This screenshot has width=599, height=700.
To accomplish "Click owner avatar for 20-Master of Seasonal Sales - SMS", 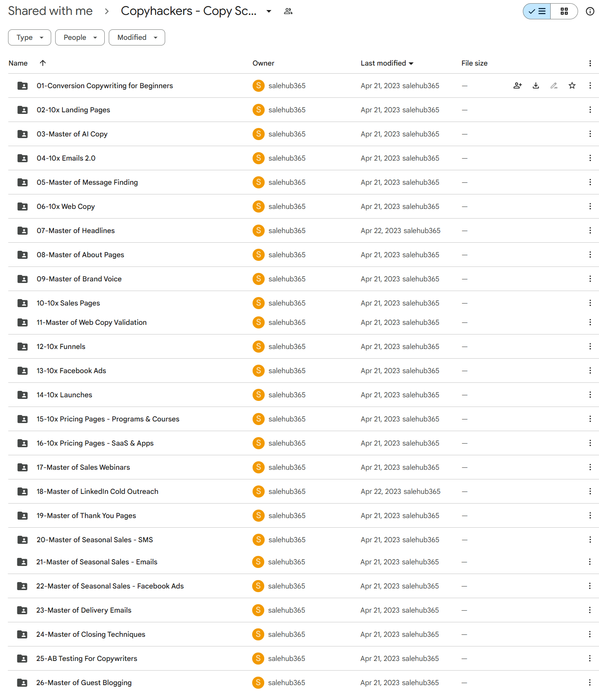I will click(x=259, y=539).
